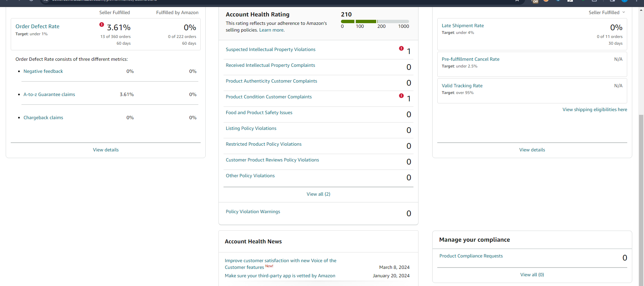Click the Fulfilled by Amazon column header

(177, 12)
